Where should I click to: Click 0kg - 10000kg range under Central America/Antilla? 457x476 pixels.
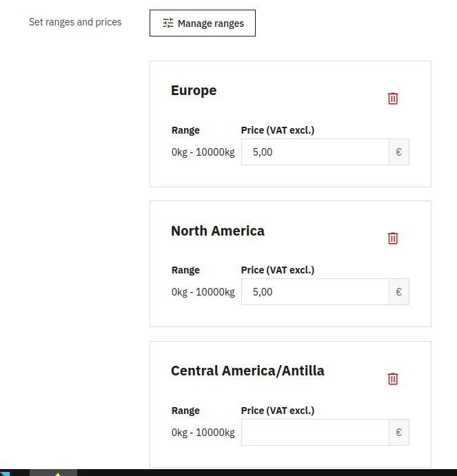[x=203, y=433]
